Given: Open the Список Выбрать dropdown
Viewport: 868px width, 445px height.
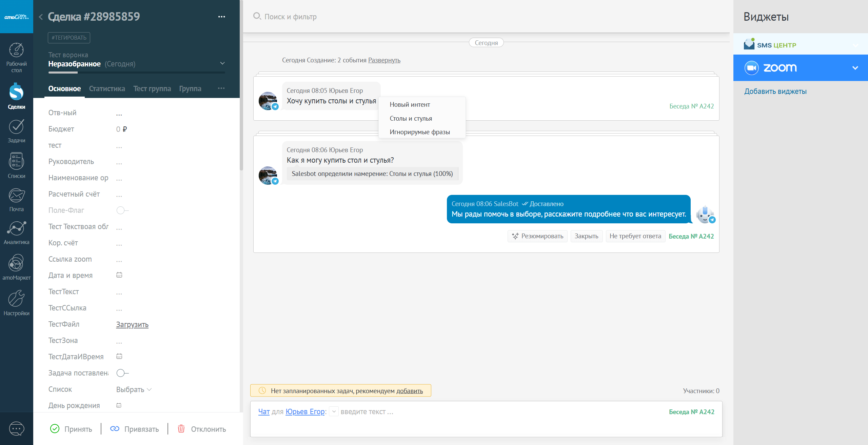Looking at the screenshot, I should click(x=134, y=389).
